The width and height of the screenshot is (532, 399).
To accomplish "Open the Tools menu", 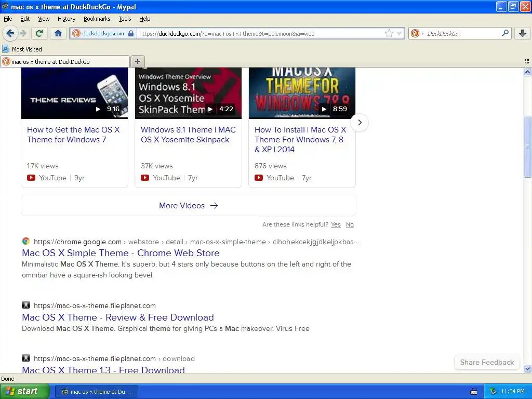I will tap(125, 19).
